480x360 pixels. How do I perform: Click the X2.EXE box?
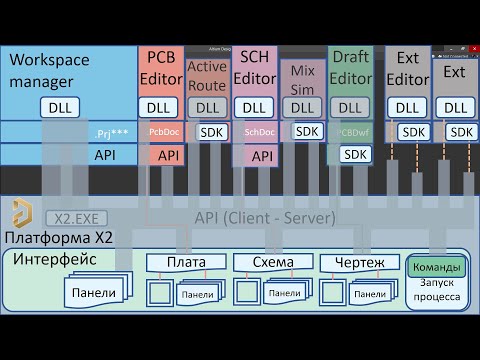pos(77,219)
